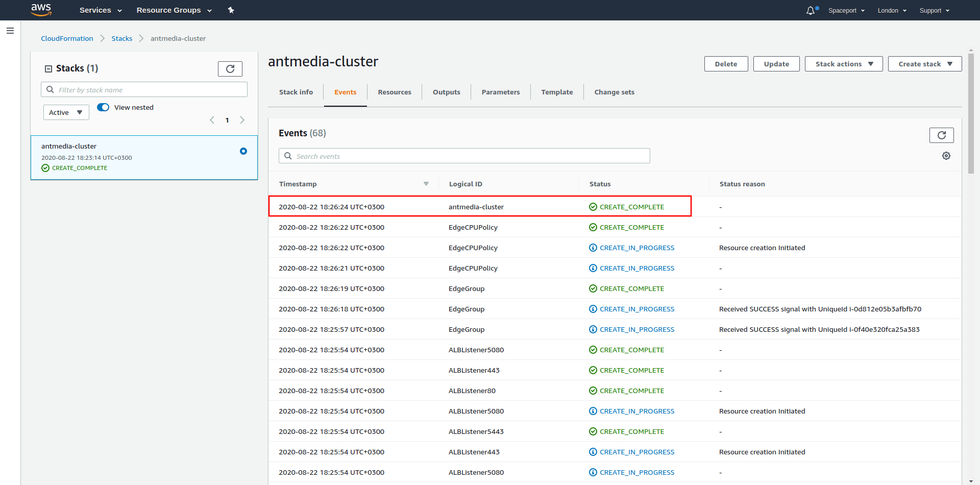Select antmedia-cluster stack in the list
Viewport: 980px width, 485px height.
pos(144,157)
